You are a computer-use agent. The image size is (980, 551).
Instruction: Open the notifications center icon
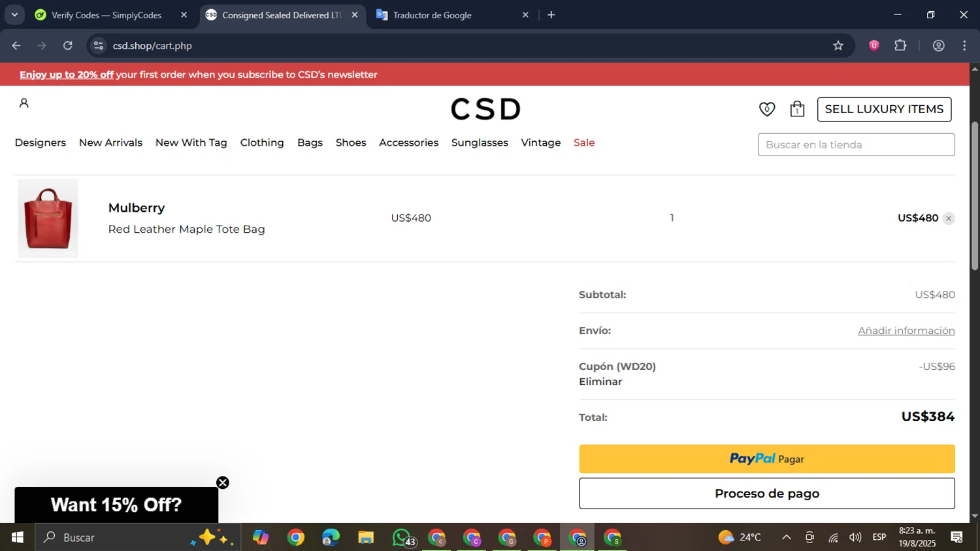click(956, 537)
